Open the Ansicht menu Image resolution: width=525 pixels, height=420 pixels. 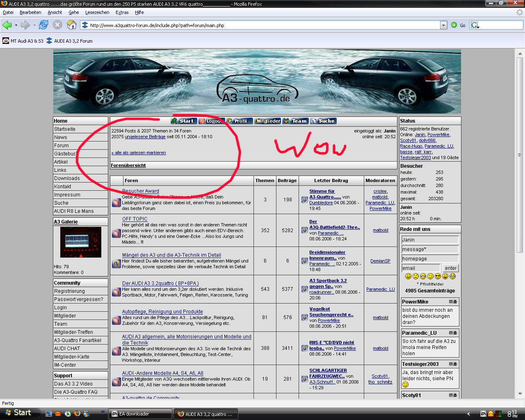click(55, 12)
